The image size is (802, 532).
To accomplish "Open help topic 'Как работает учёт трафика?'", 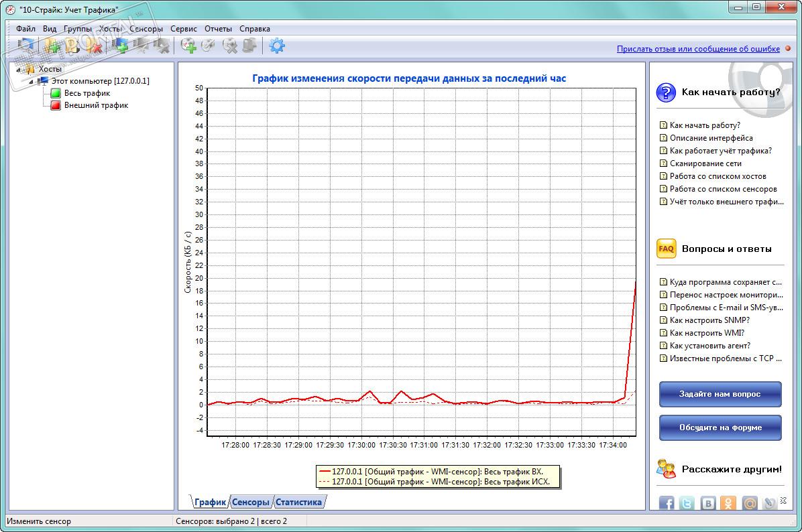I will point(721,151).
